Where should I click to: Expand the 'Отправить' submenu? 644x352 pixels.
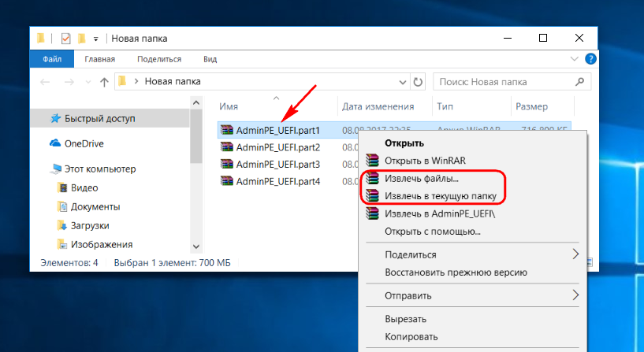point(575,295)
